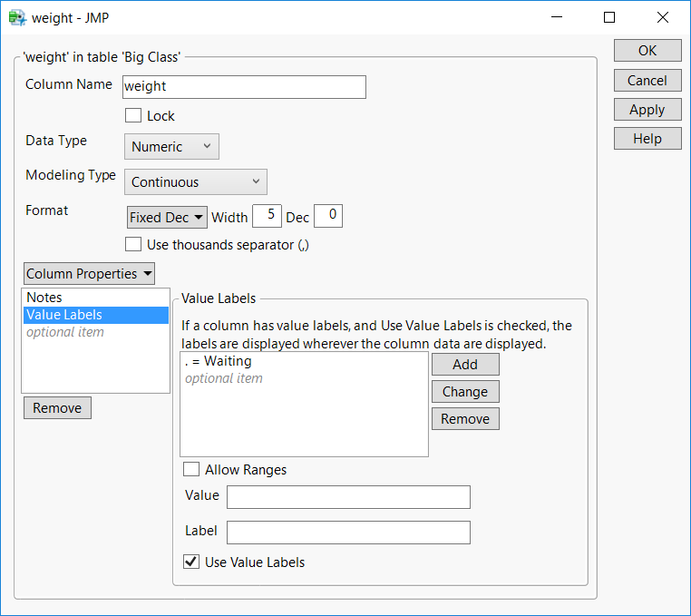Open Help for this dialog
Viewport: 691px width, 616px height.
[647, 139]
